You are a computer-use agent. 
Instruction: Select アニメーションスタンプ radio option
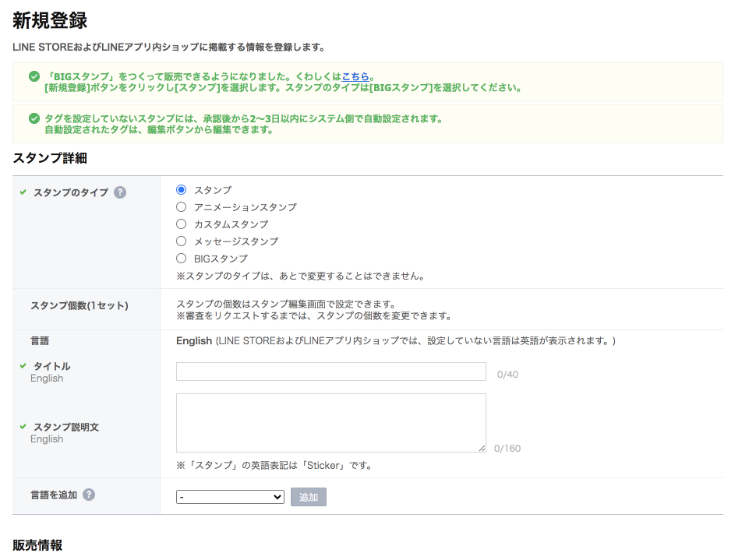coord(182,206)
